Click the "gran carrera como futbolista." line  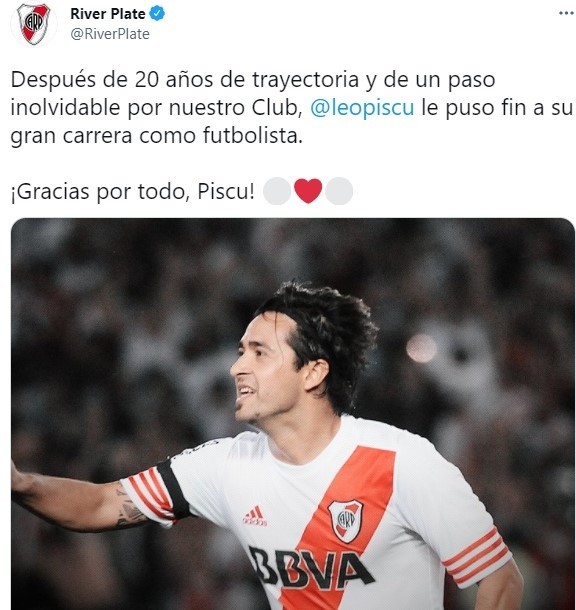pyautogui.click(x=156, y=136)
